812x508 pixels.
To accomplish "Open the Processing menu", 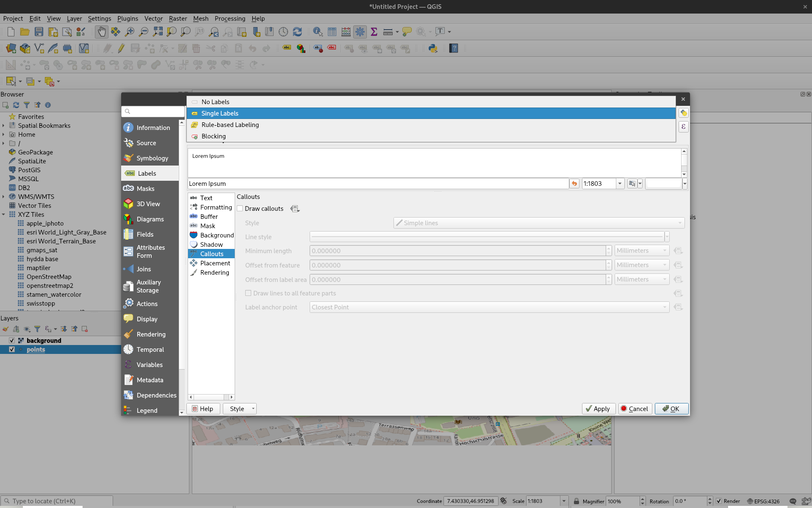I will click(230, 19).
